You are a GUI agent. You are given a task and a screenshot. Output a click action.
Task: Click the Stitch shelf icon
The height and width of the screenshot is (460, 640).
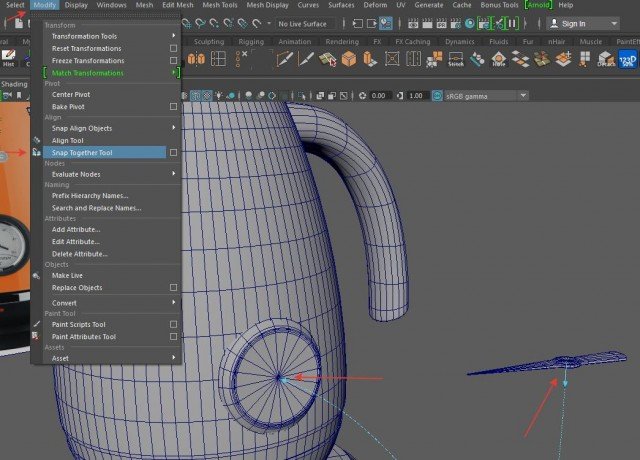(456, 59)
